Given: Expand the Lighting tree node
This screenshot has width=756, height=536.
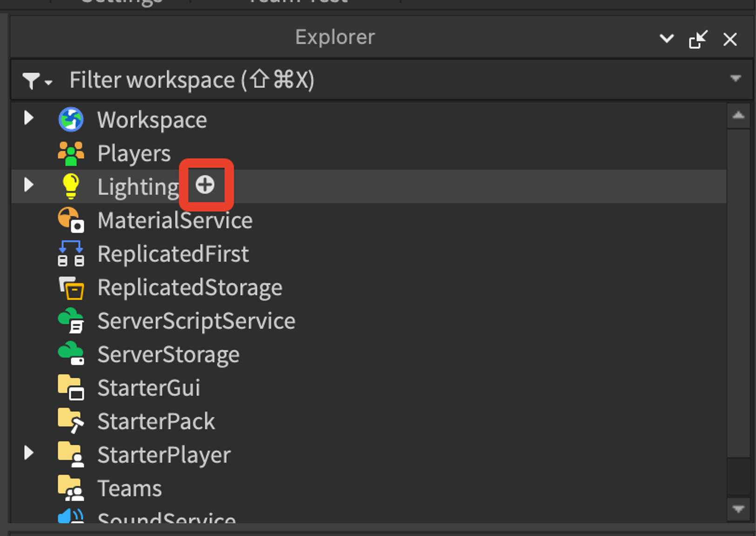Looking at the screenshot, I should [29, 185].
